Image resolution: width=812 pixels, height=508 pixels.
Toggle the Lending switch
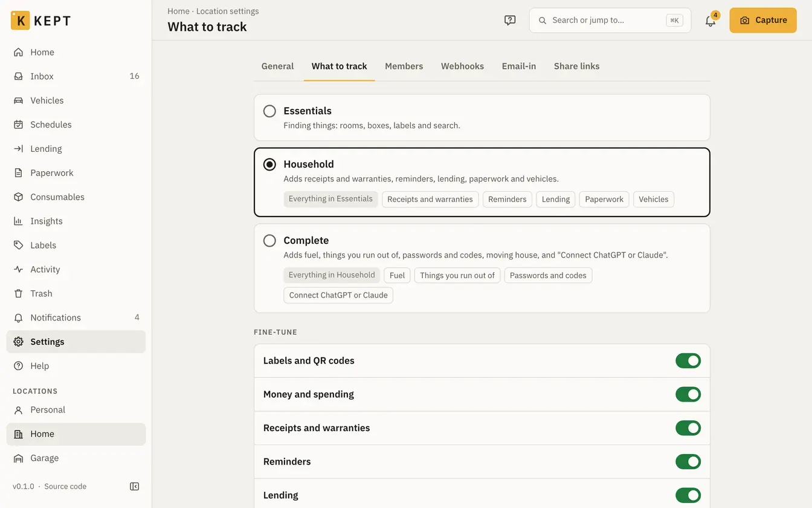click(688, 495)
